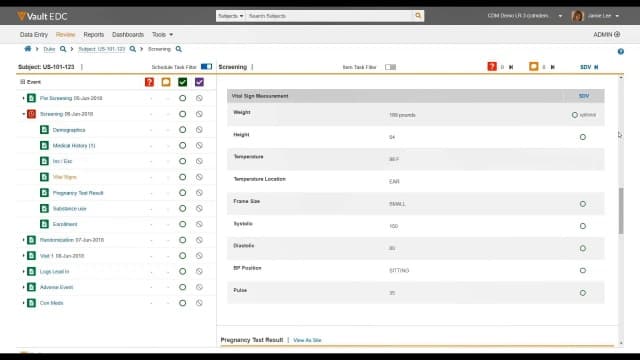Click the Search Subjects input field
Viewport: 640px width, 360px height.
[x=329, y=16]
